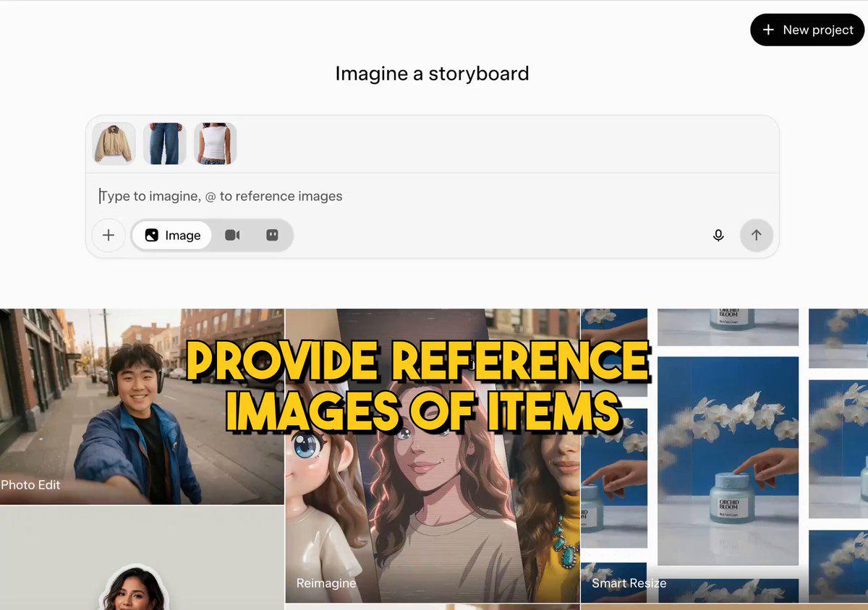Viewport: 868px width, 610px height.
Task: Select the Image mode tab
Action: pyautogui.click(x=172, y=235)
